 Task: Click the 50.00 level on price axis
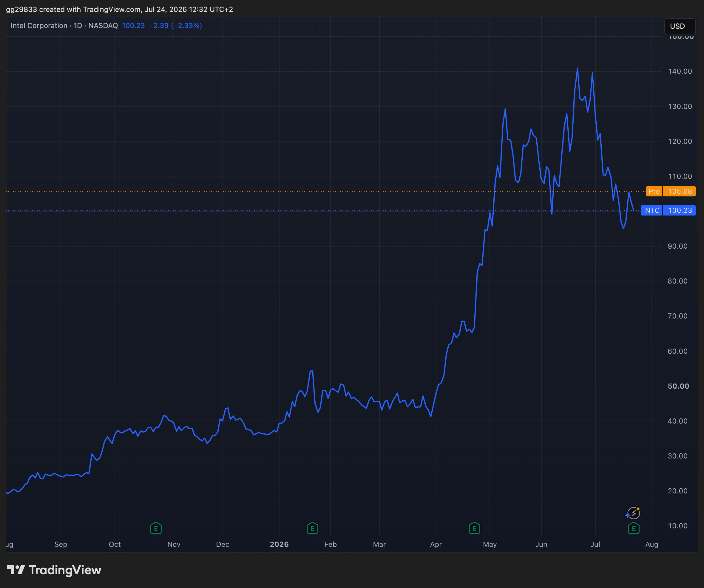point(679,386)
